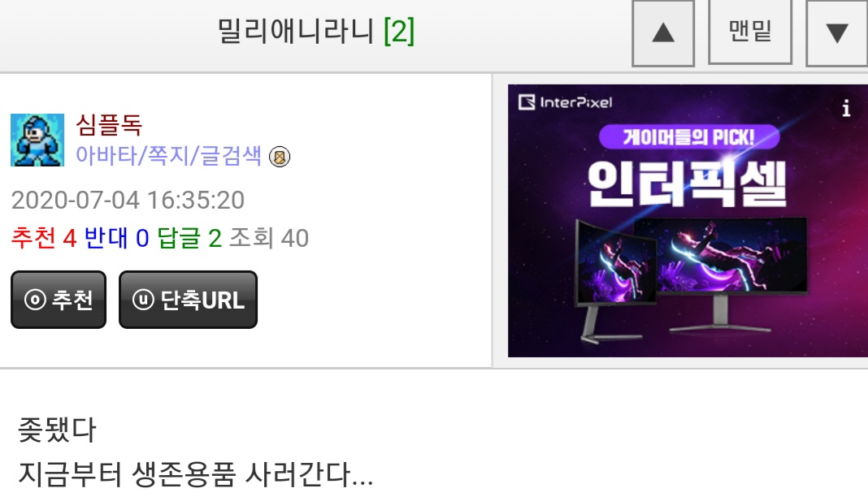The image size is (868, 497).
Task: Click the down triangle navigation button
Action: (x=837, y=33)
